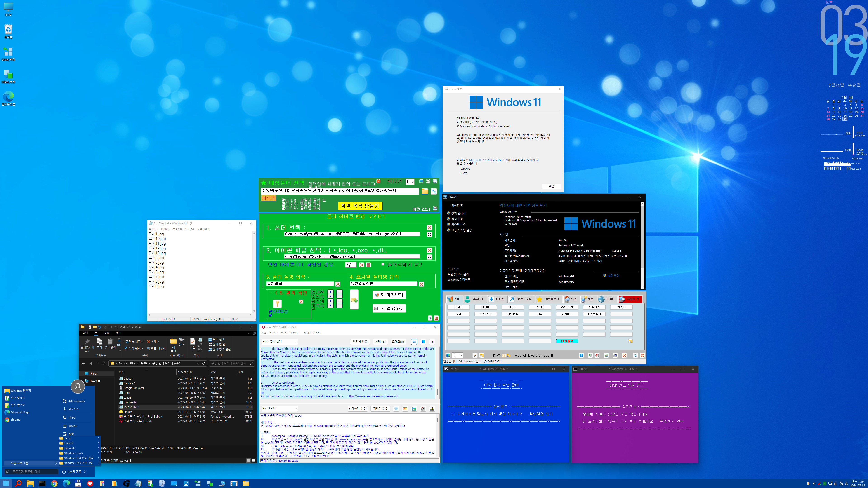Open the 필터선 number dropdown

[410, 182]
